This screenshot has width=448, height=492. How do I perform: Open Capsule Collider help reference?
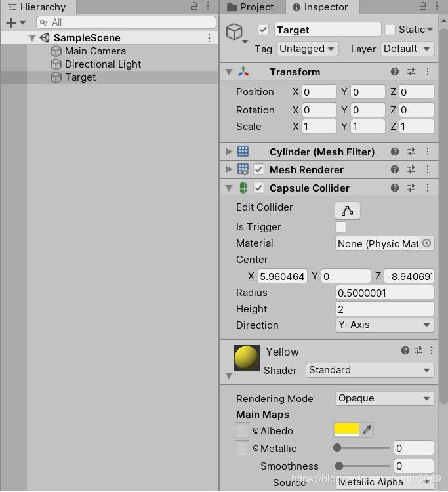pos(395,188)
